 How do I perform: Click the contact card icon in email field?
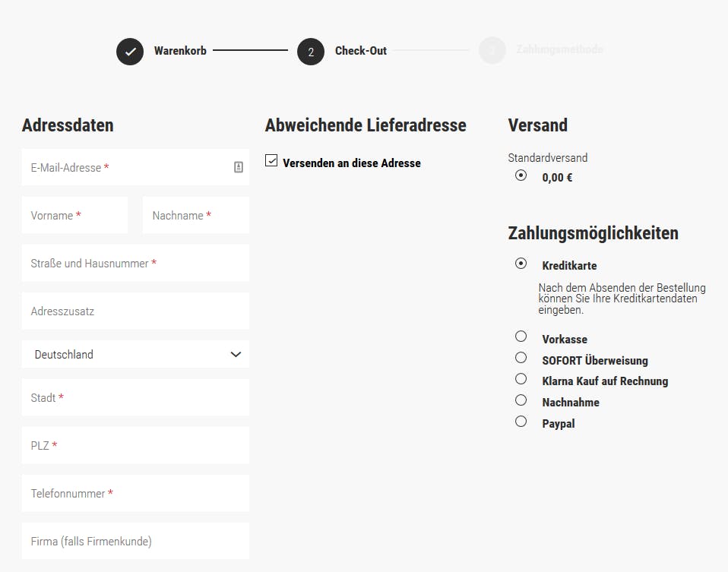click(238, 167)
